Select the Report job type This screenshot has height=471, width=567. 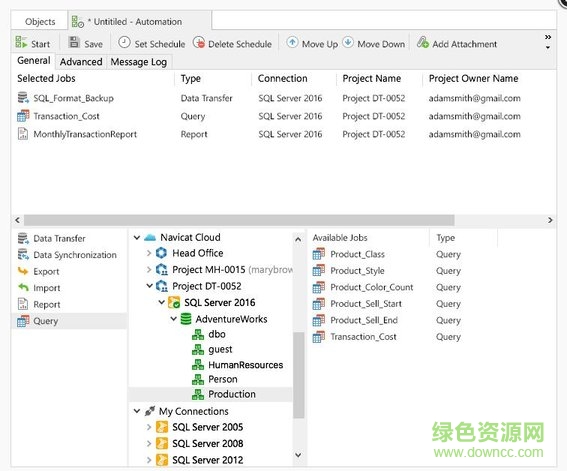pos(39,304)
